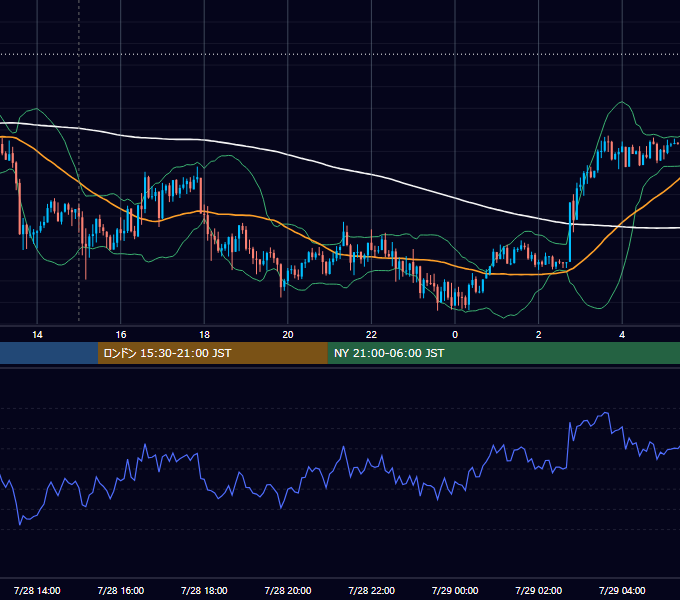Click the 7/29 04:00 time label
The height and width of the screenshot is (600, 680).
coord(622,590)
